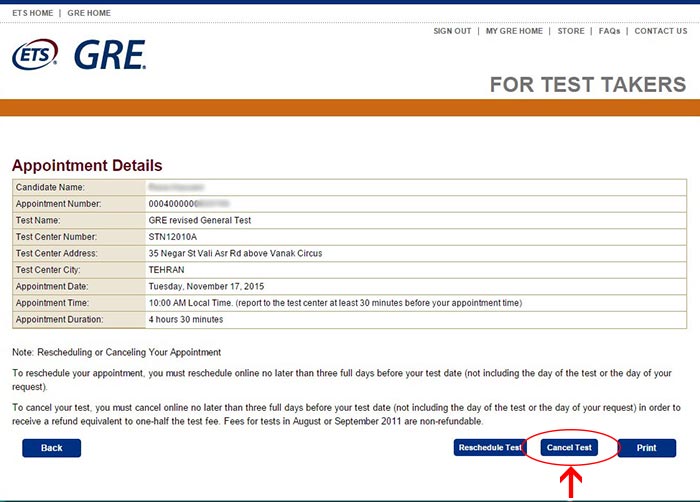
Task: Click the GRE logo
Action: point(109,55)
